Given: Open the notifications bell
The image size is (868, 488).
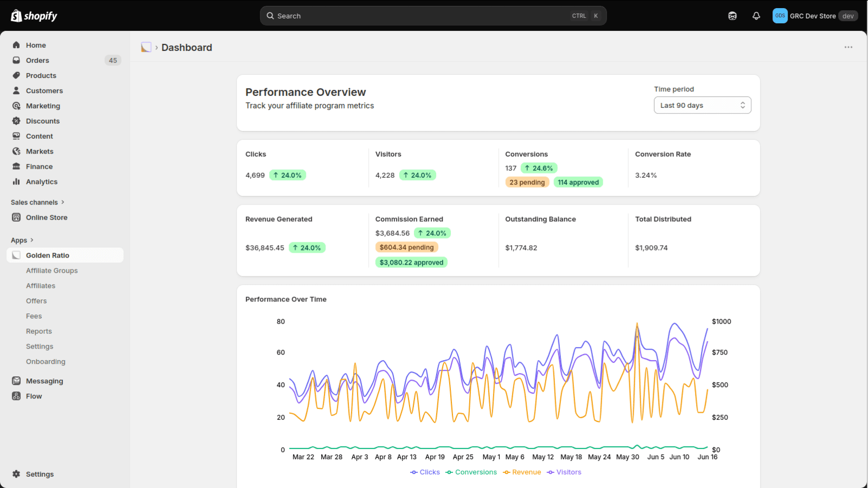Looking at the screenshot, I should point(756,16).
